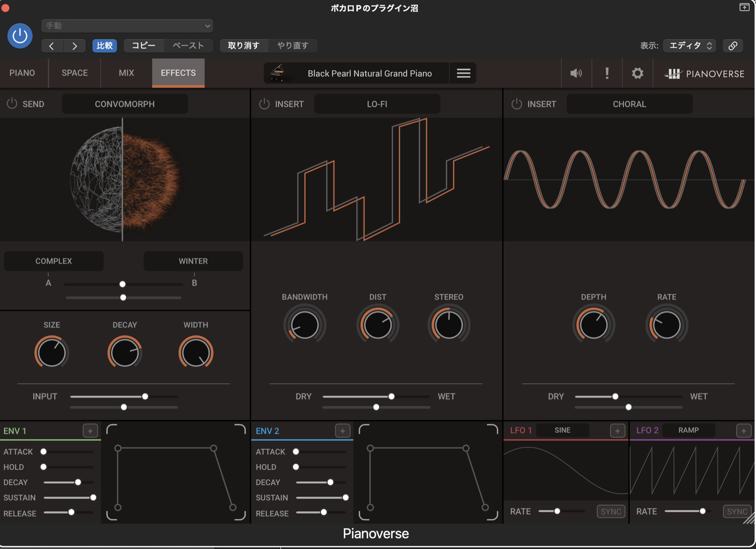Select the ENV 1 tab
This screenshot has height=549, width=756.
click(15, 431)
